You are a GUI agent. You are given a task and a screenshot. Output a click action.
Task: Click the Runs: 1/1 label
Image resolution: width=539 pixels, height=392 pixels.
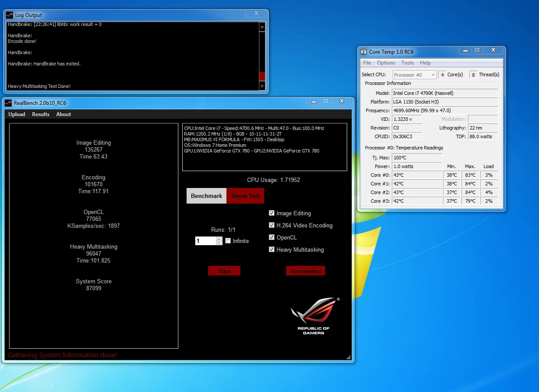coord(223,230)
